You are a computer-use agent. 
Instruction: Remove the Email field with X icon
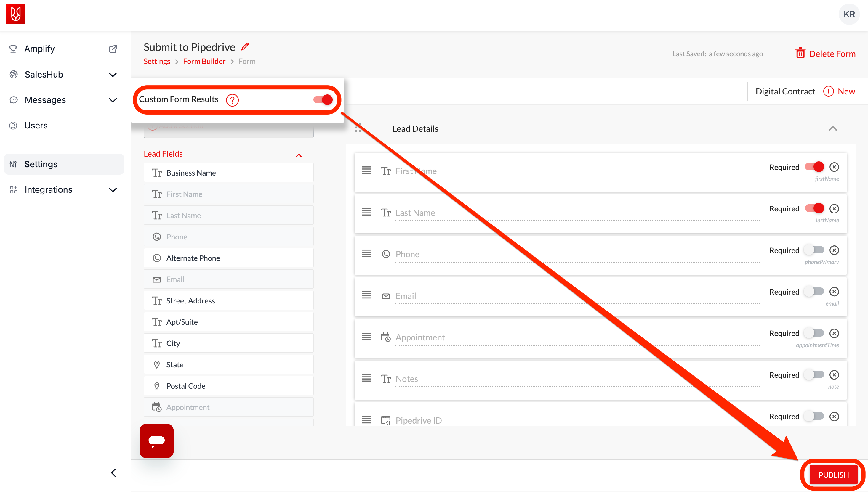pyautogui.click(x=834, y=292)
